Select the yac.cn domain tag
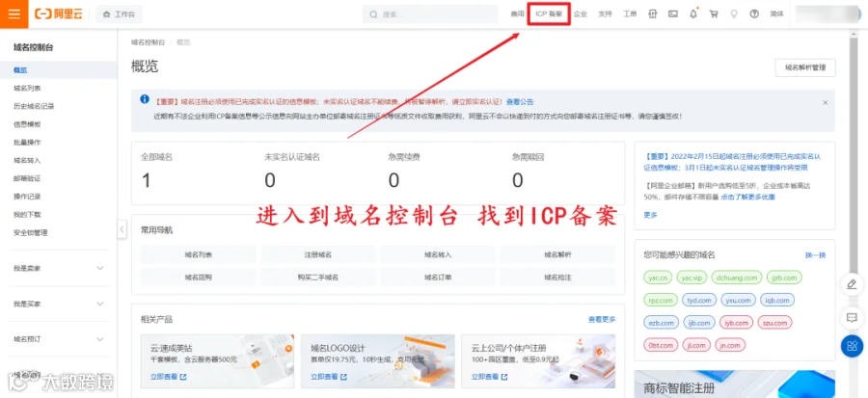 [658, 277]
